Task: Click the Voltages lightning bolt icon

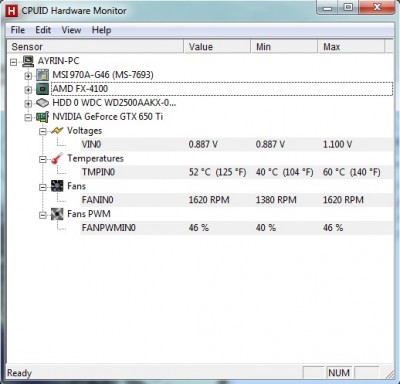Action: tap(57, 131)
